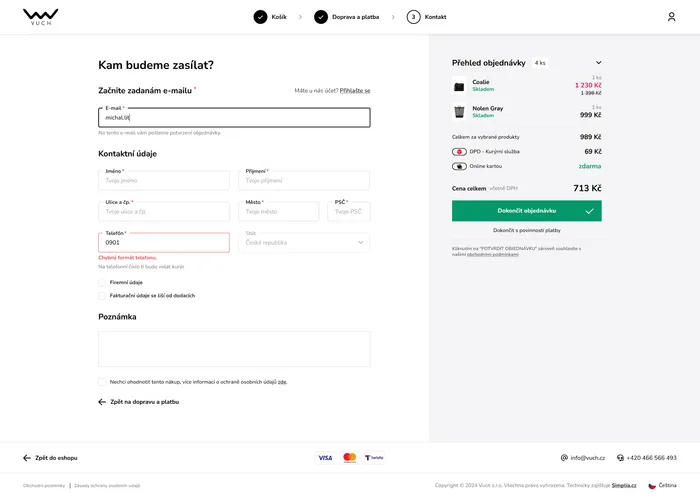Open the info@vuch.cz email link
The width and height of the screenshot is (700, 498).
pos(588,458)
